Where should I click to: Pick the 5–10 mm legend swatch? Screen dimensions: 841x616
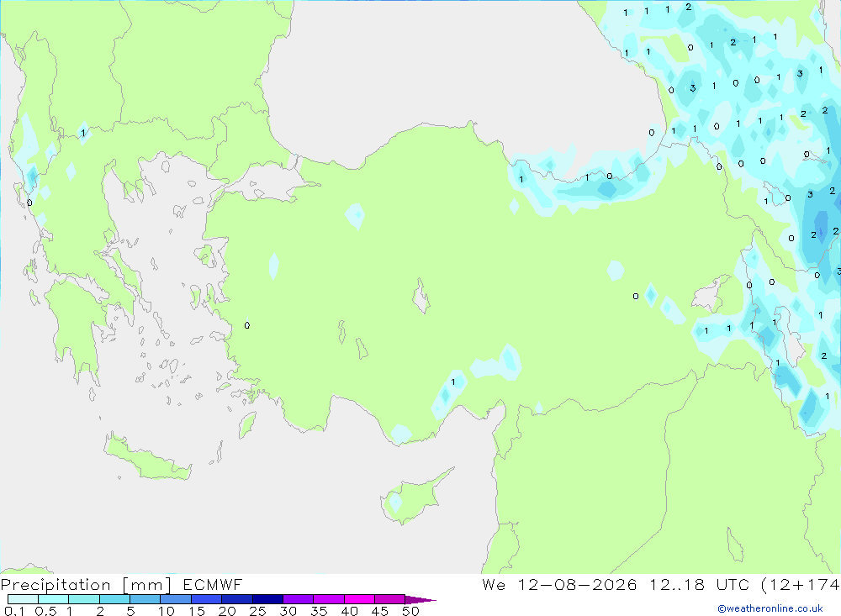click(145, 599)
